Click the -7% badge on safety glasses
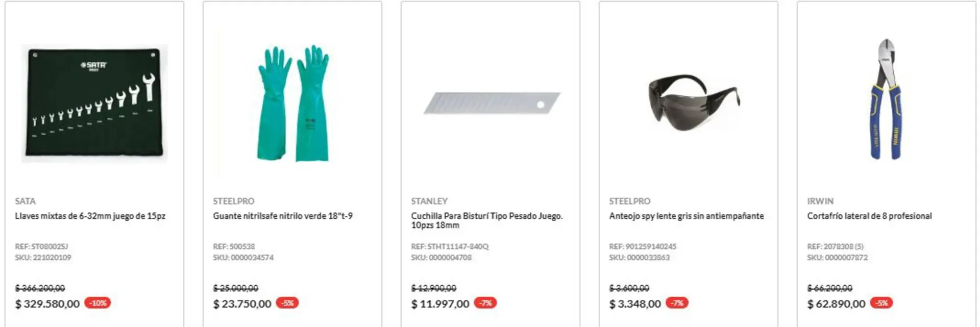Screen dimensions: 980x327 click(677, 303)
